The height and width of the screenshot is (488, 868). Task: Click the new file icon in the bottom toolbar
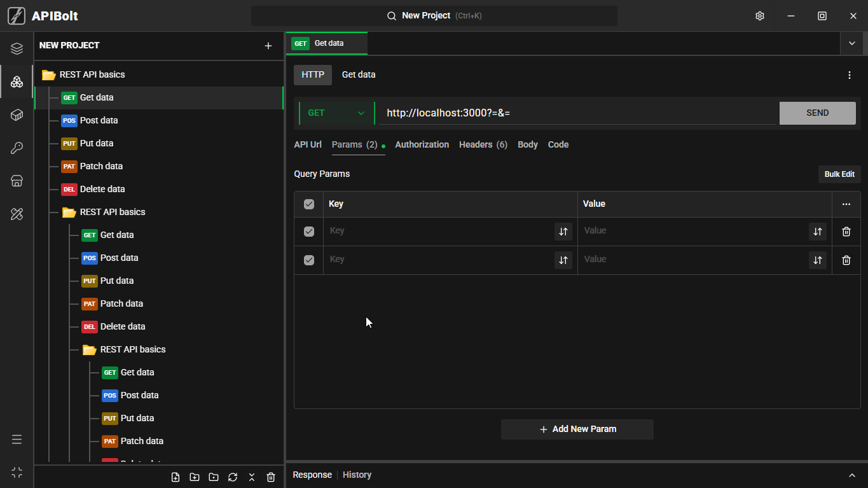point(176,477)
